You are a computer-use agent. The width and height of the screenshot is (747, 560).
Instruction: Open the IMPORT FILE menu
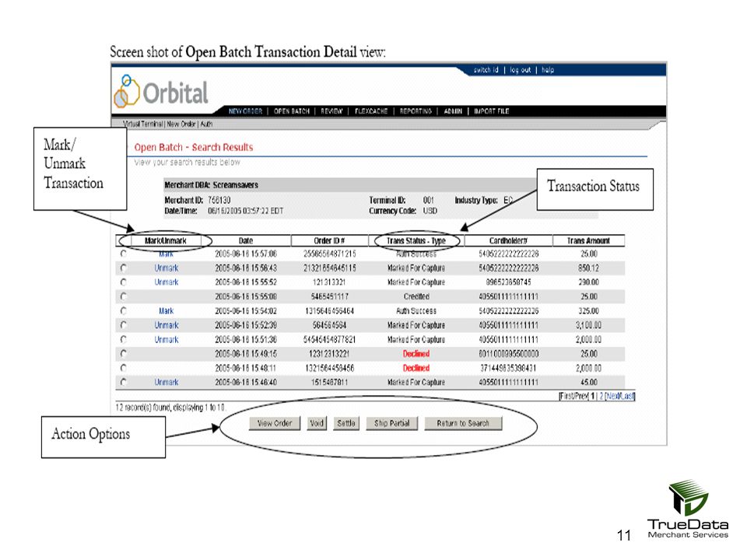pos(492,111)
